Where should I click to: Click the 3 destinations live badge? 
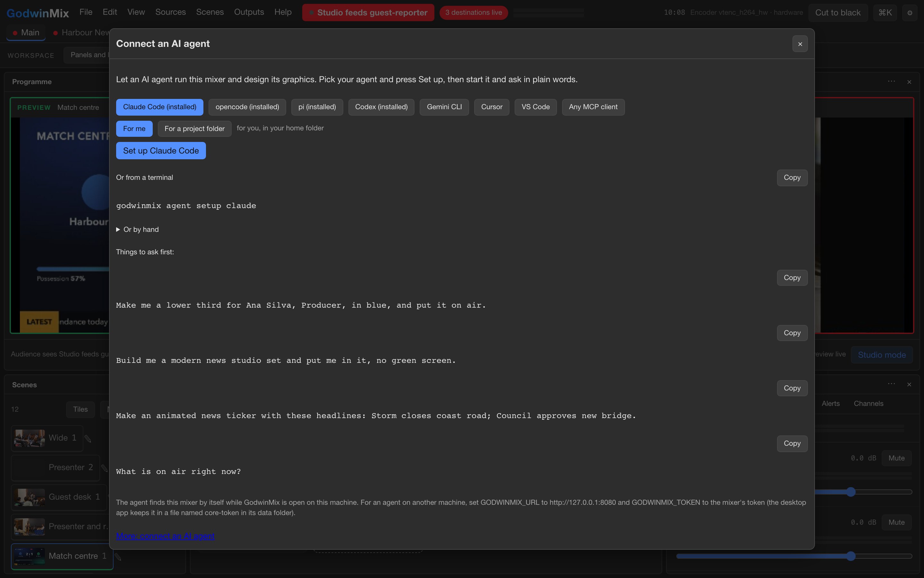(474, 13)
